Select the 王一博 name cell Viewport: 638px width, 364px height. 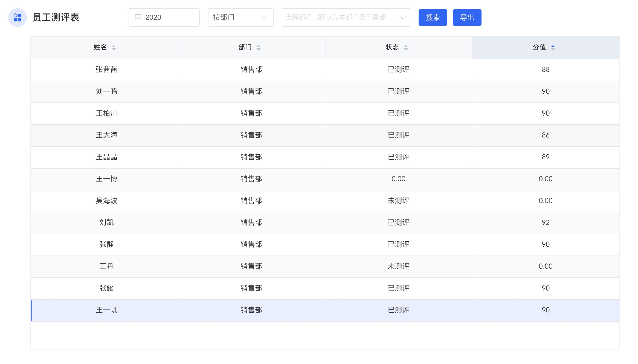pos(106,179)
